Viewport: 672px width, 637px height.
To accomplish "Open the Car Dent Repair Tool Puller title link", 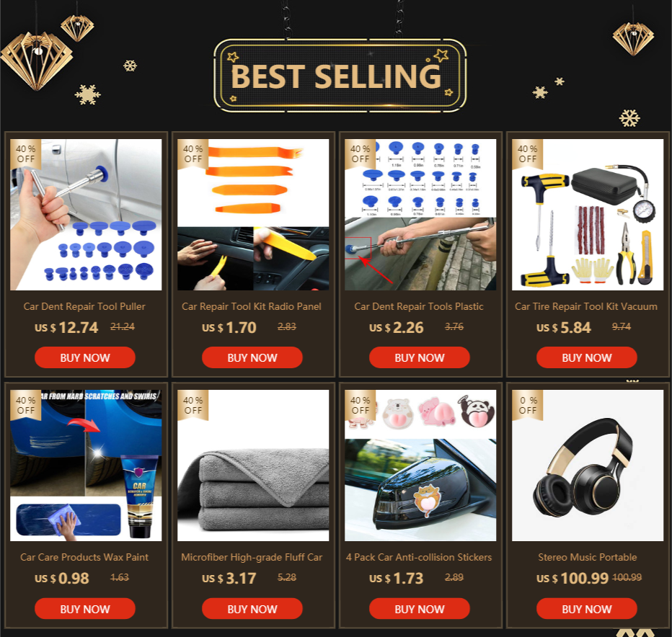I will click(84, 306).
